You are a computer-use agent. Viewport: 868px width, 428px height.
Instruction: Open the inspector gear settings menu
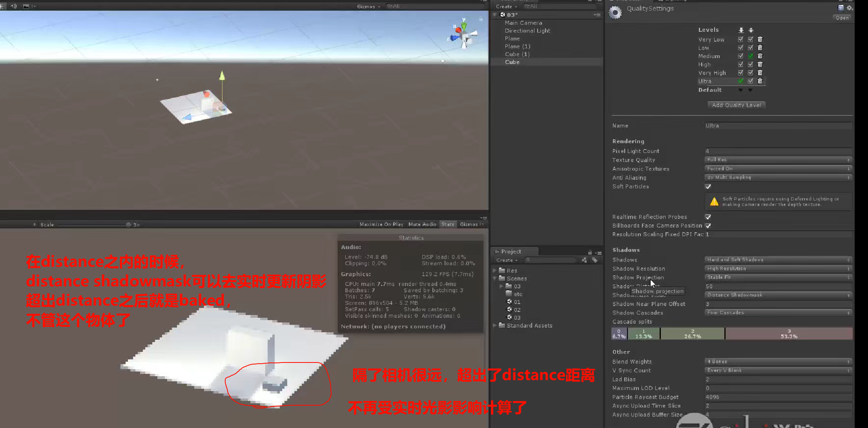coord(850,8)
